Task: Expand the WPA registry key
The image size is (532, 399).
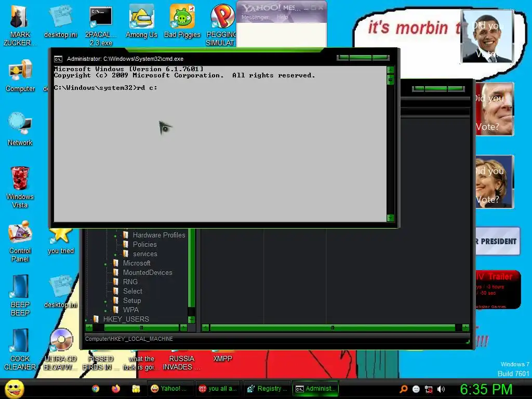Action: pos(105,310)
